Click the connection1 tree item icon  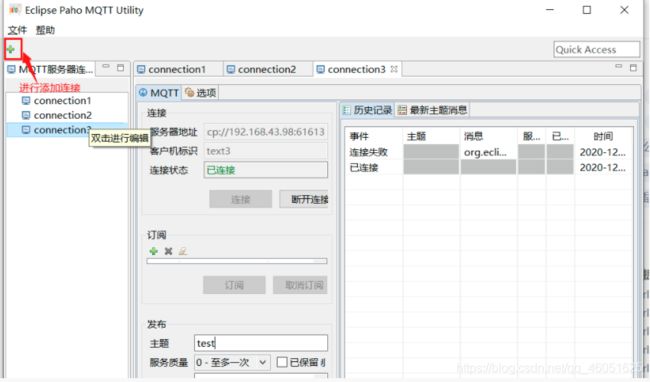[26, 101]
